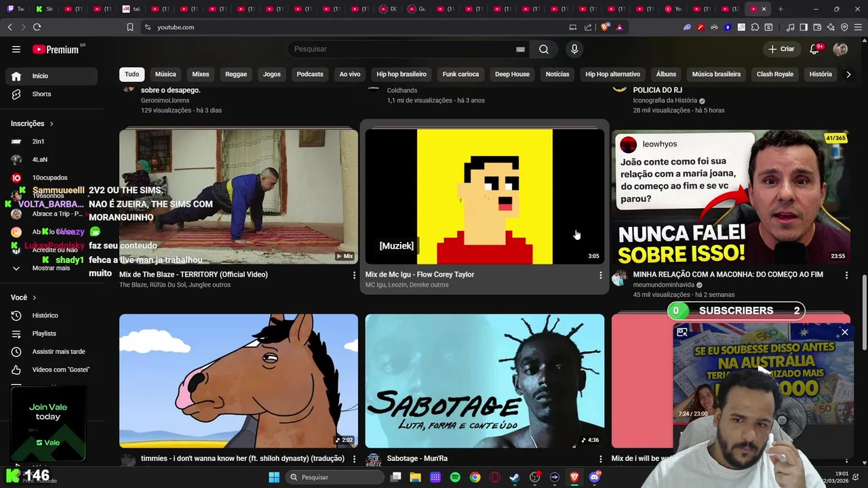Open Steam from the taskbar
The width and height of the screenshot is (868, 488).
515,477
